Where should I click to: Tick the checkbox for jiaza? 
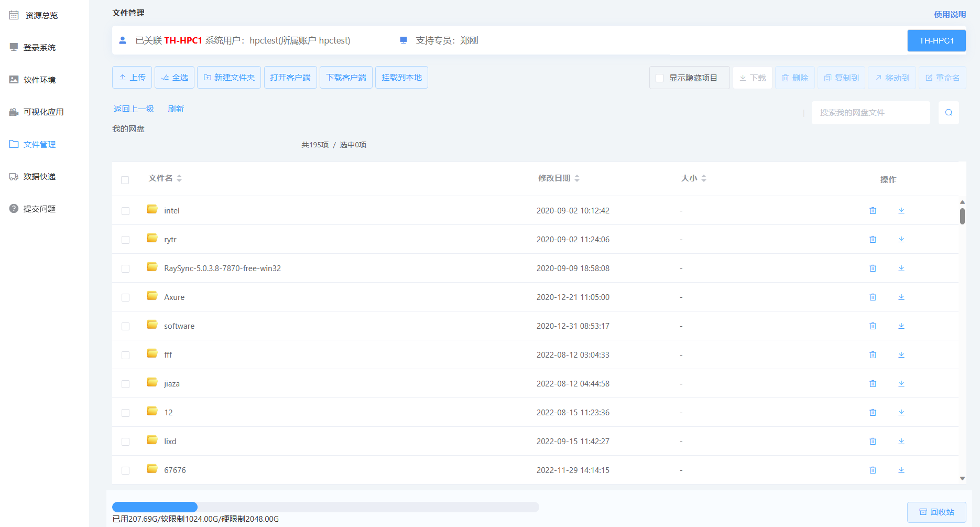(x=125, y=384)
